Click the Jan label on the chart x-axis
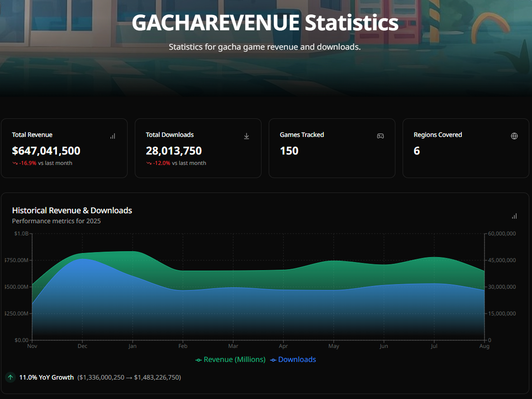This screenshot has width=532, height=399. (x=133, y=346)
